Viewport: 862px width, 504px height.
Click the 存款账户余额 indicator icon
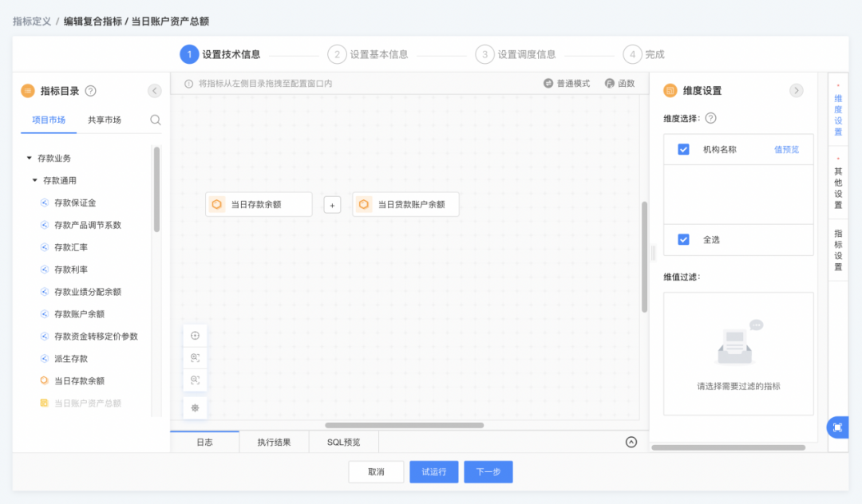click(x=45, y=314)
